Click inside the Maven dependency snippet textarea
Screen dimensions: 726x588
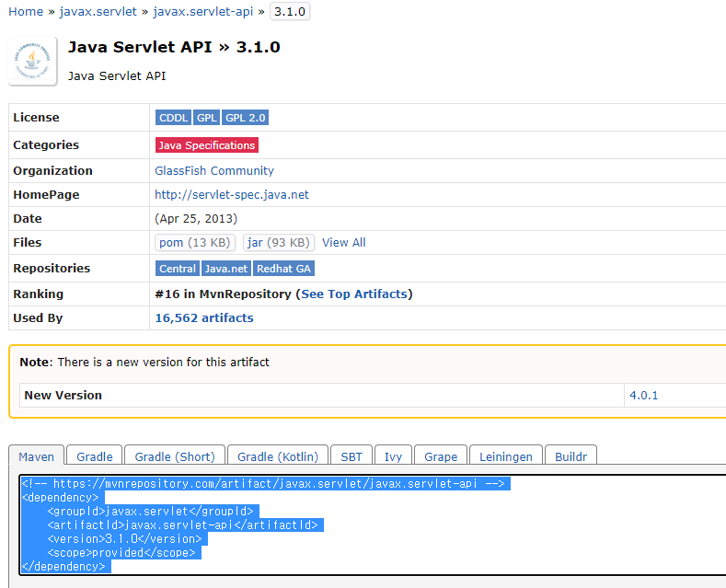[x=373, y=525]
